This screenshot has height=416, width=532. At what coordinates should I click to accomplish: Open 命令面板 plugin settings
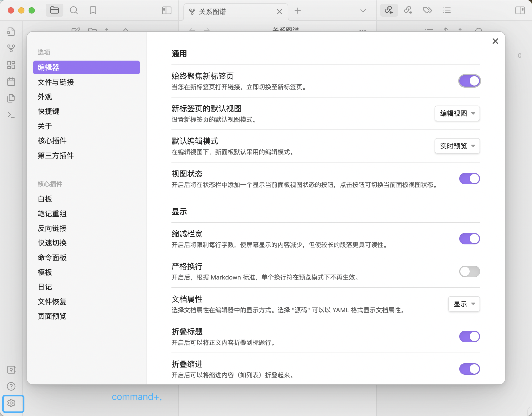click(87, 258)
